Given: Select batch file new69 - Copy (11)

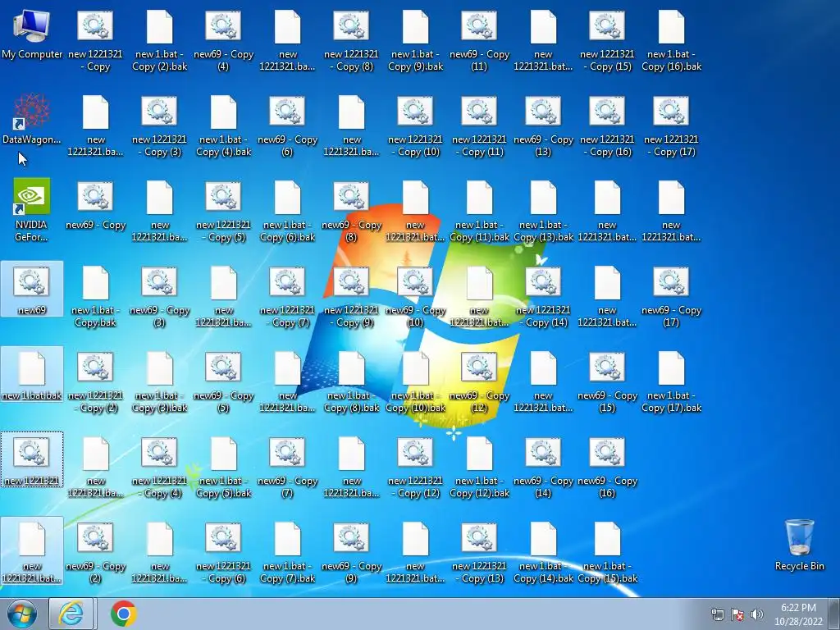Looking at the screenshot, I should click(479, 41).
